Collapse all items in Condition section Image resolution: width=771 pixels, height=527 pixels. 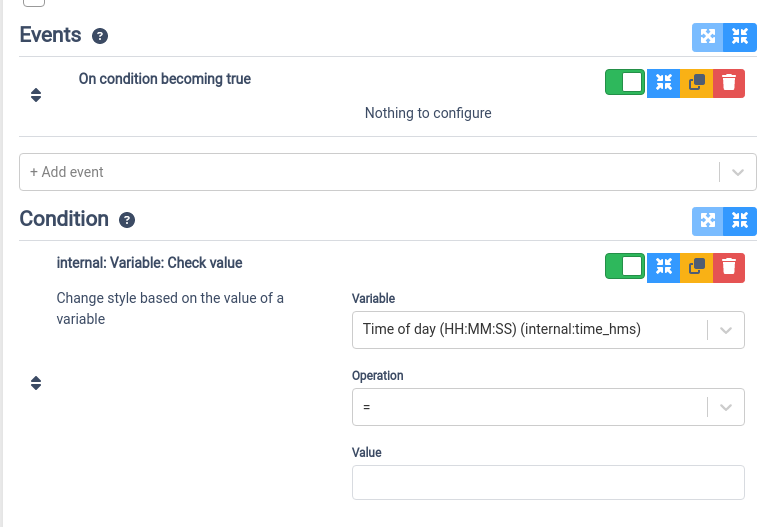coord(740,221)
